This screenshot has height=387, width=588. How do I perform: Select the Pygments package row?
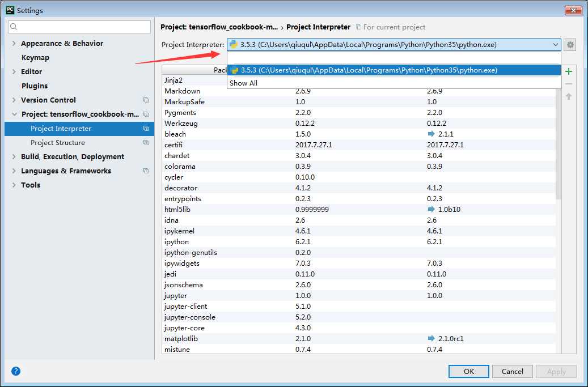pyautogui.click(x=359, y=112)
